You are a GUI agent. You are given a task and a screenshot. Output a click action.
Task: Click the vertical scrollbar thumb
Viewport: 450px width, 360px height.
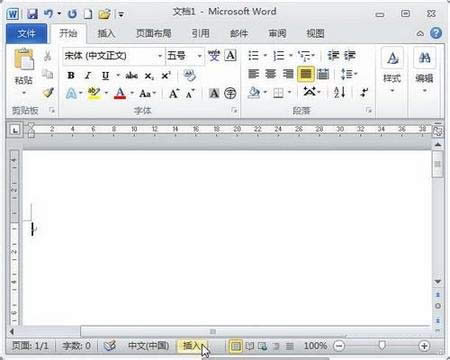tap(437, 164)
